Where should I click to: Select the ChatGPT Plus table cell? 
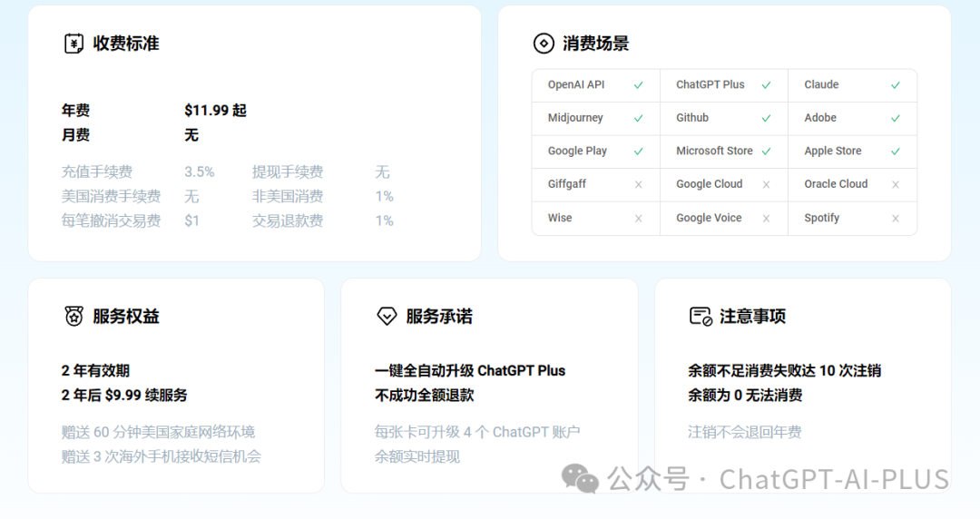tap(723, 85)
